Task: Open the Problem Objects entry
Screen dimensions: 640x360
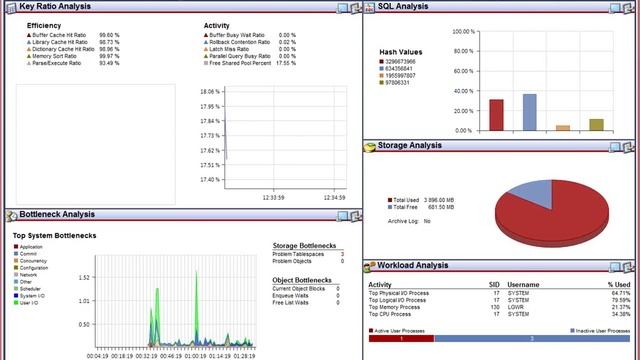Action: click(x=308, y=261)
